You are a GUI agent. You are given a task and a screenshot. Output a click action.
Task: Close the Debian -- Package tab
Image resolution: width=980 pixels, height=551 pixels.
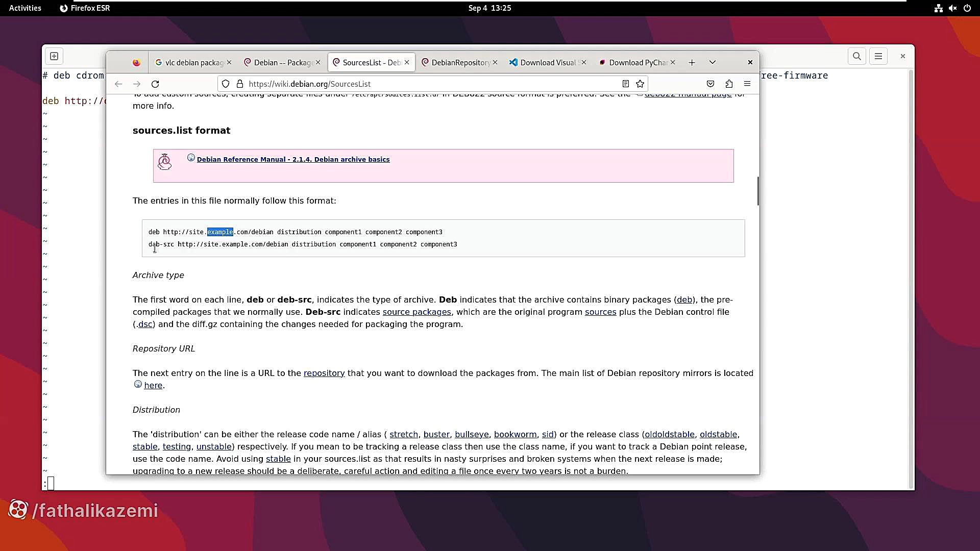point(318,62)
